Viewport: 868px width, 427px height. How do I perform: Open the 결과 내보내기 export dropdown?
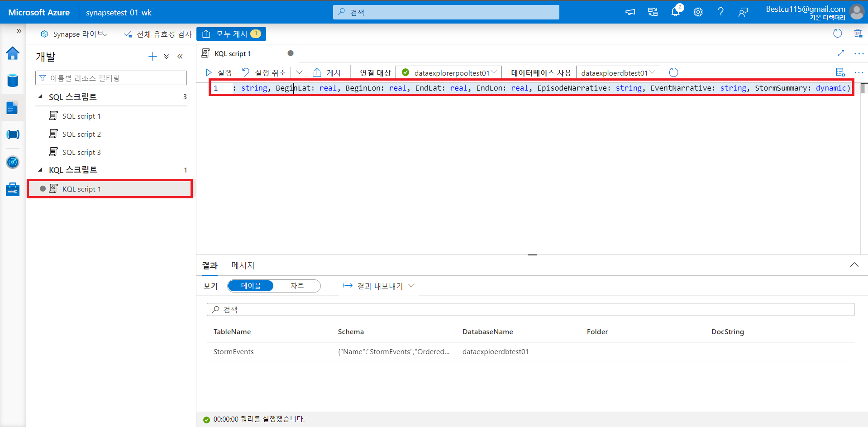point(379,286)
